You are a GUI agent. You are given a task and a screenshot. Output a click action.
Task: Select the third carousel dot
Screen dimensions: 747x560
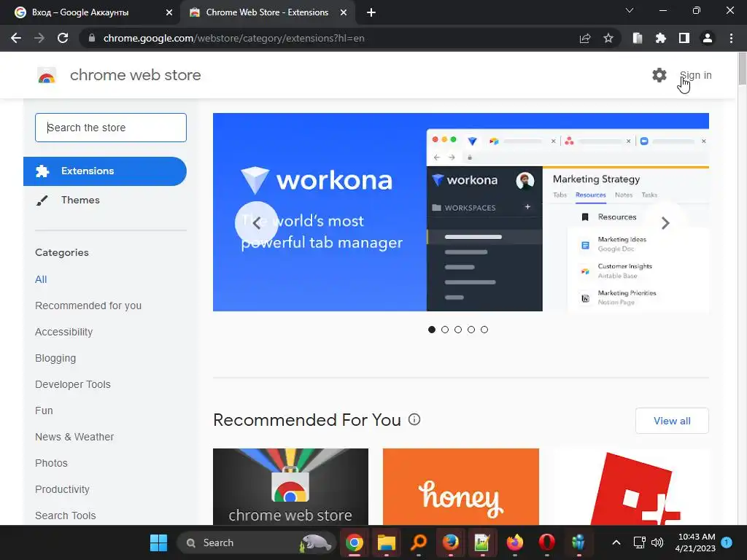(458, 330)
